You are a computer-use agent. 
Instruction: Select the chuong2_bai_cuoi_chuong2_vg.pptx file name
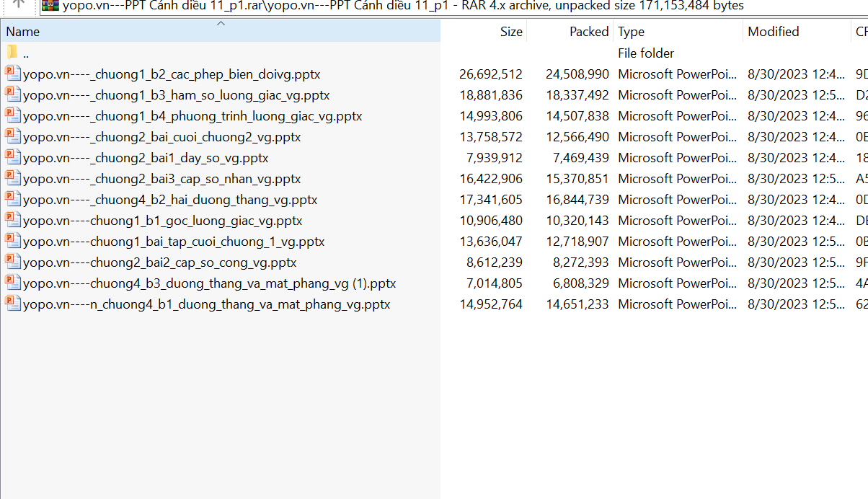162,137
